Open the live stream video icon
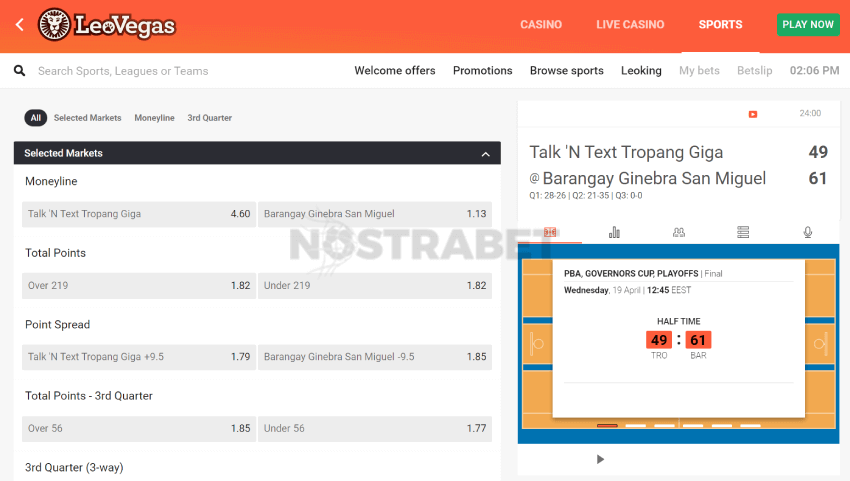850x481 pixels. (753, 114)
